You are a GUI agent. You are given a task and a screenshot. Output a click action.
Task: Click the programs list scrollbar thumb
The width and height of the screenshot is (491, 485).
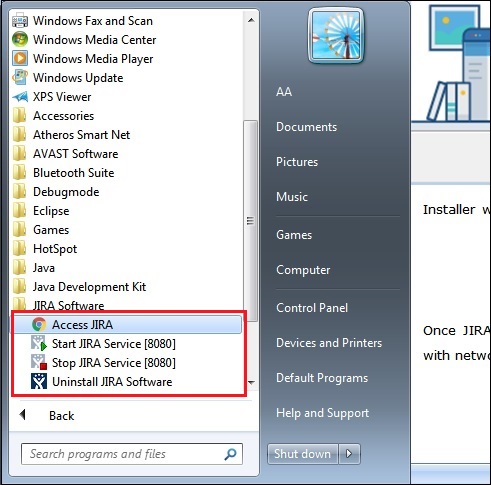pos(250,221)
